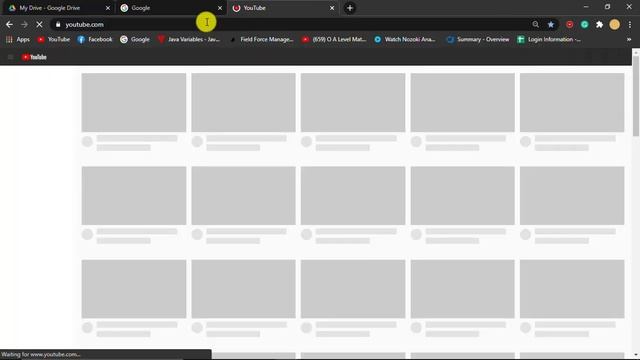
Task: Open the green Grammarly extension icon
Action: [584, 24]
